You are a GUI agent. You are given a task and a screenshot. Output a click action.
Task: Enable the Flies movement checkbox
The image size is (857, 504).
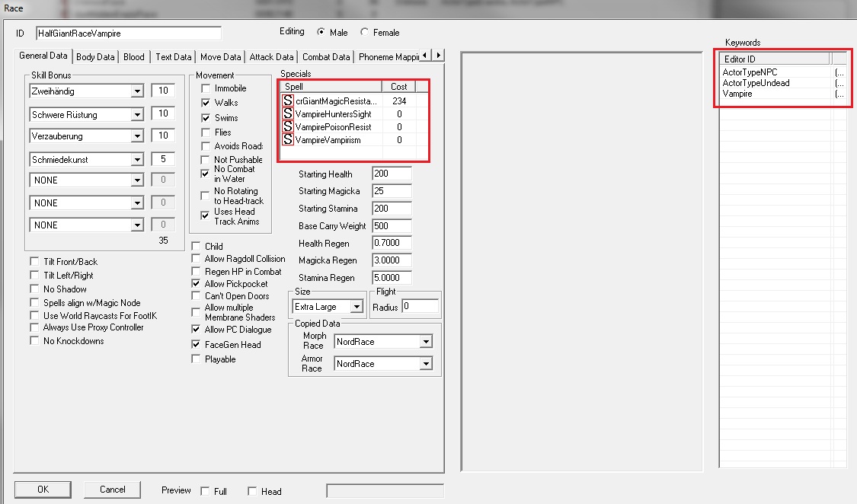pos(206,132)
